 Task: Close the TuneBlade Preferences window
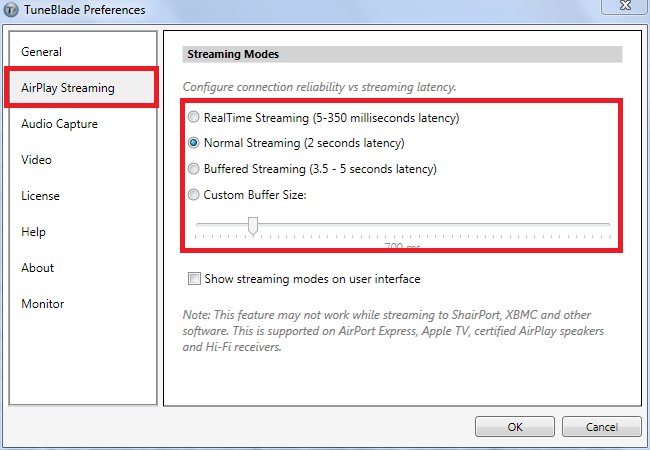pyautogui.click(x=625, y=6)
